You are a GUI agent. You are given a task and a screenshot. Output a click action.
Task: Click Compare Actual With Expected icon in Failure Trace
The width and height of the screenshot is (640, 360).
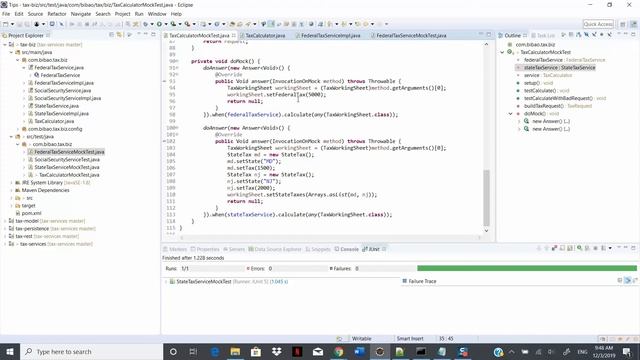pos(635,280)
